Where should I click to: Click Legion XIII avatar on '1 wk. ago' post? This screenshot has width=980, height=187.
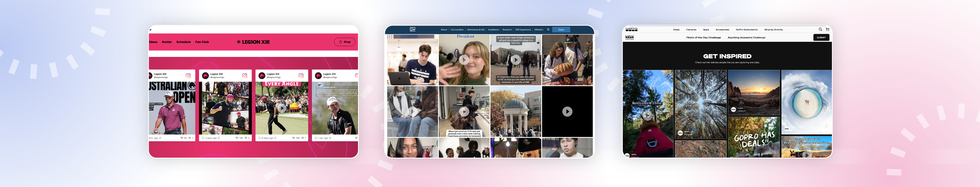[318, 75]
